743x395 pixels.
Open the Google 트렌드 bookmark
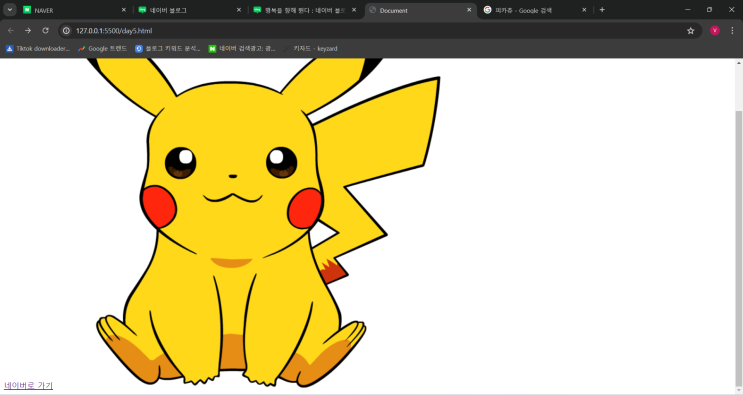tap(103, 49)
